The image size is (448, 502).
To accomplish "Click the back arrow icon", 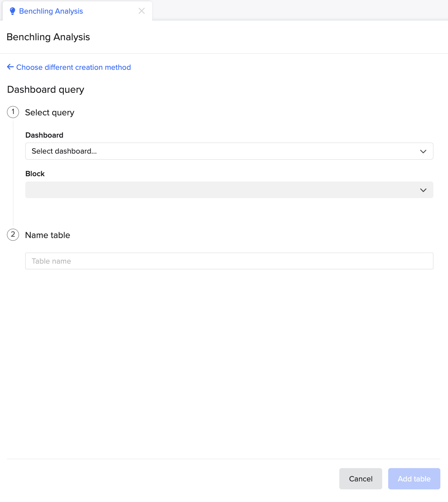I will tap(10, 67).
